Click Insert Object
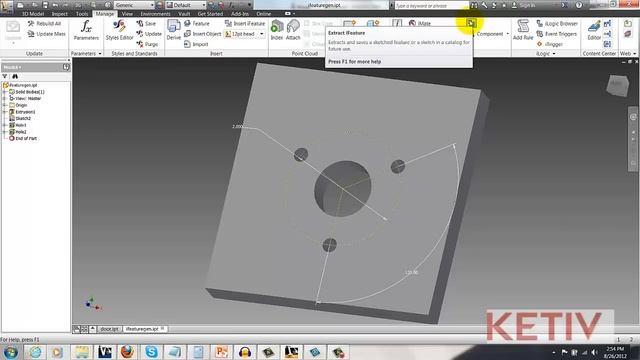The height and width of the screenshot is (360, 640). pyautogui.click(x=202, y=34)
